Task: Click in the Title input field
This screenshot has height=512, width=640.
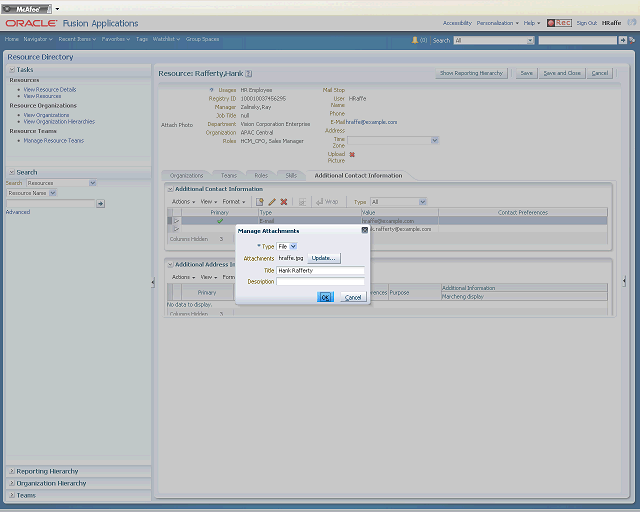Action: click(x=320, y=270)
